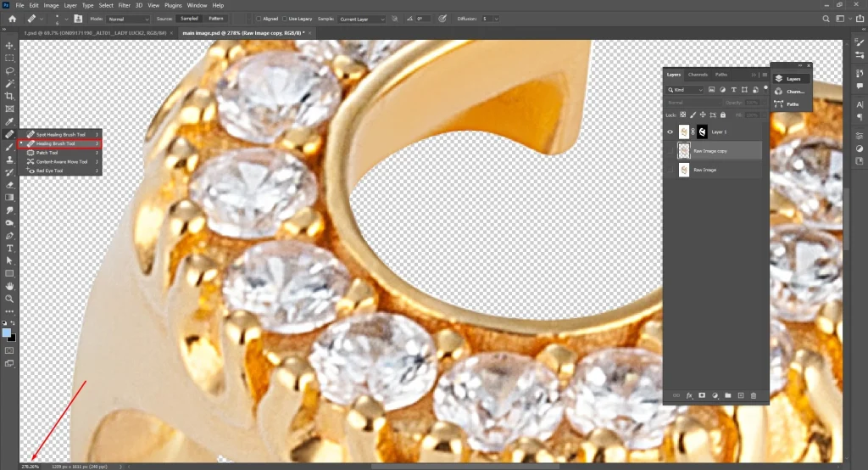Click the Delete layer trash icon
Image resolution: width=868 pixels, height=470 pixels.
754,395
